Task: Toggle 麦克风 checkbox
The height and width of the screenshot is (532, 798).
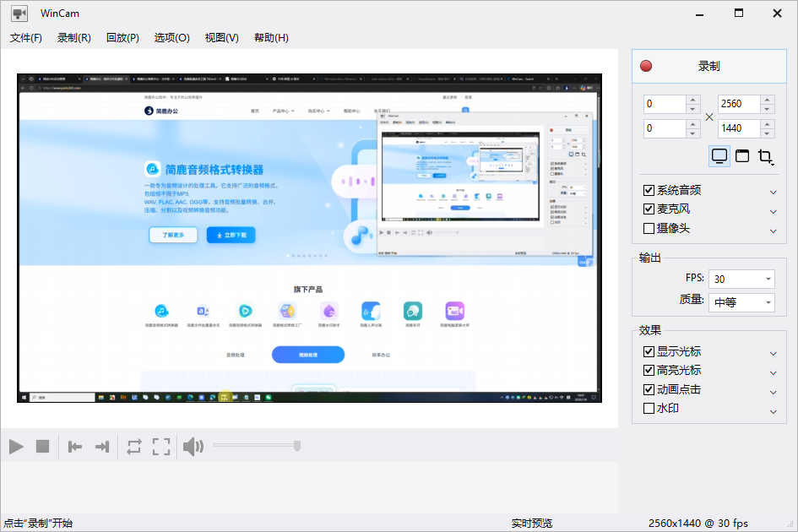Action: 649,209
